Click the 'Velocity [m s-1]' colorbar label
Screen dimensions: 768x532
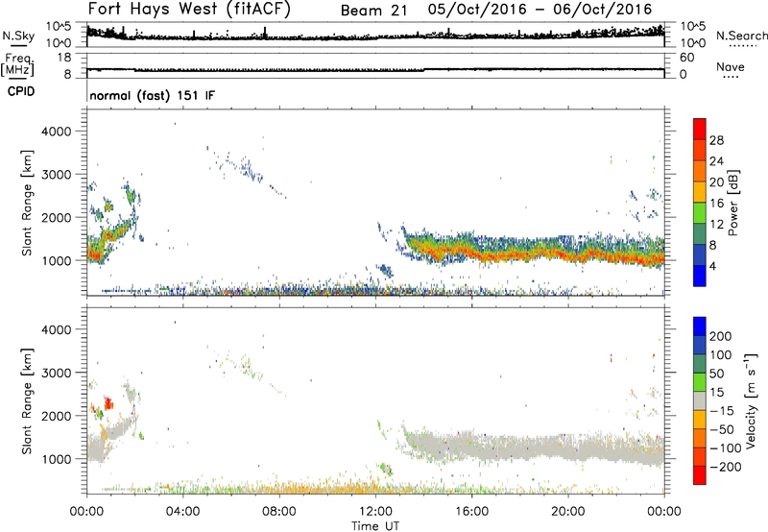[751, 401]
